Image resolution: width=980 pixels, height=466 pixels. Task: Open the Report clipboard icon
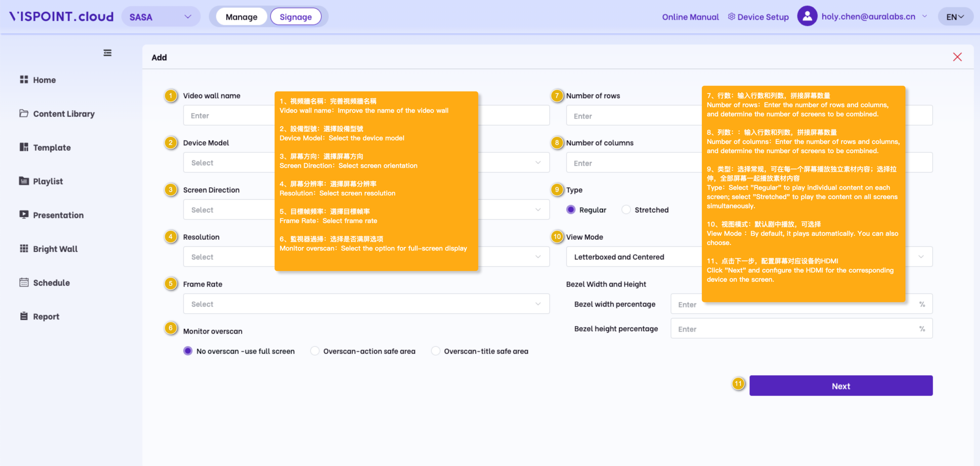tap(24, 316)
